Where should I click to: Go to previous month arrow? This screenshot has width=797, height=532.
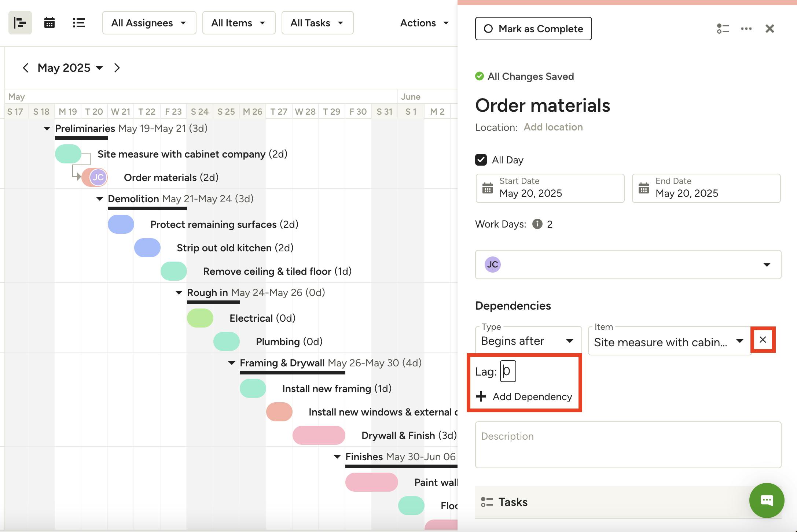pos(25,68)
